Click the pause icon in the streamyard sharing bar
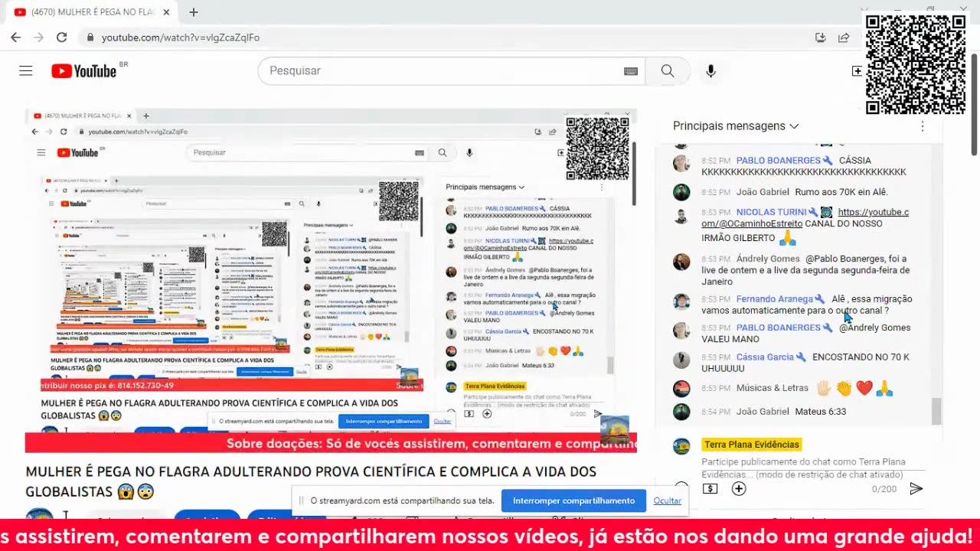The height and width of the screenshot is (551, 980). coord(300,500)
